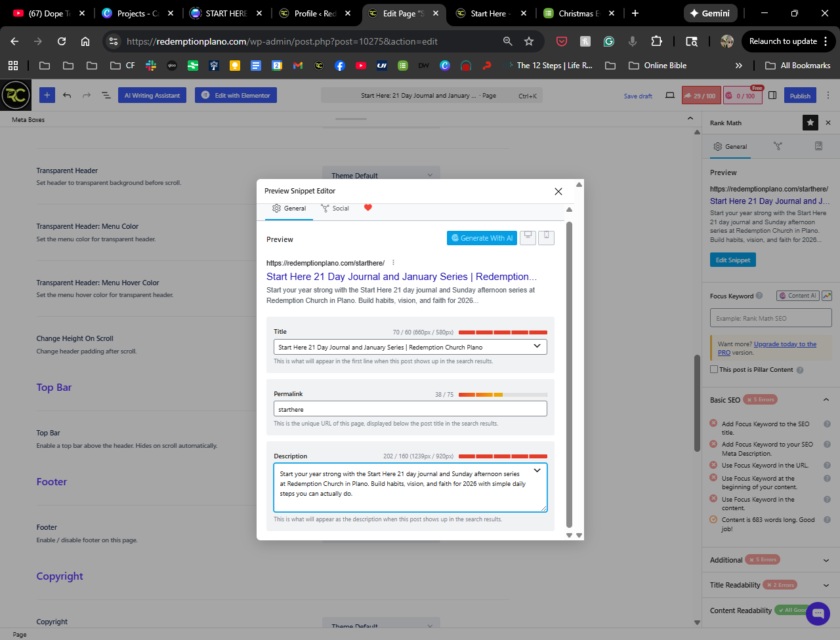840x640 pixels.
Task: Switch the snippet preview to mobile view
Action: (x=546, y=237)
